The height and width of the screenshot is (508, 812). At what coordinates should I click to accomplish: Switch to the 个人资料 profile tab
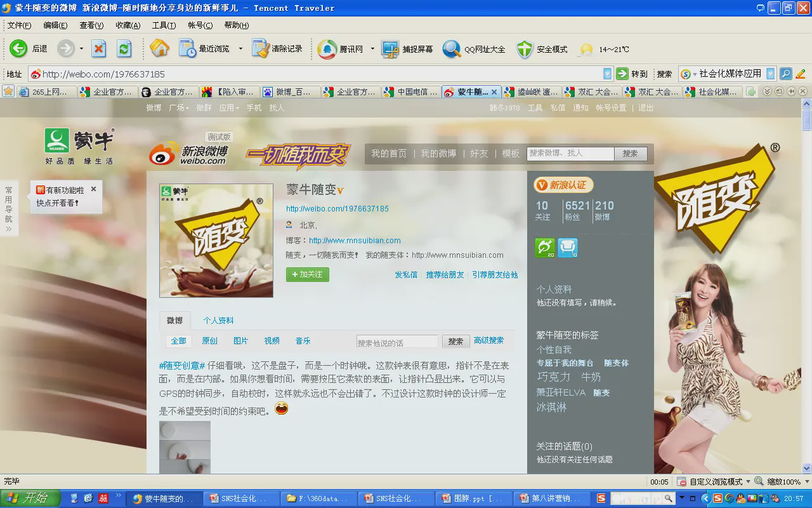pyautogui.click(x=218, y=321)
